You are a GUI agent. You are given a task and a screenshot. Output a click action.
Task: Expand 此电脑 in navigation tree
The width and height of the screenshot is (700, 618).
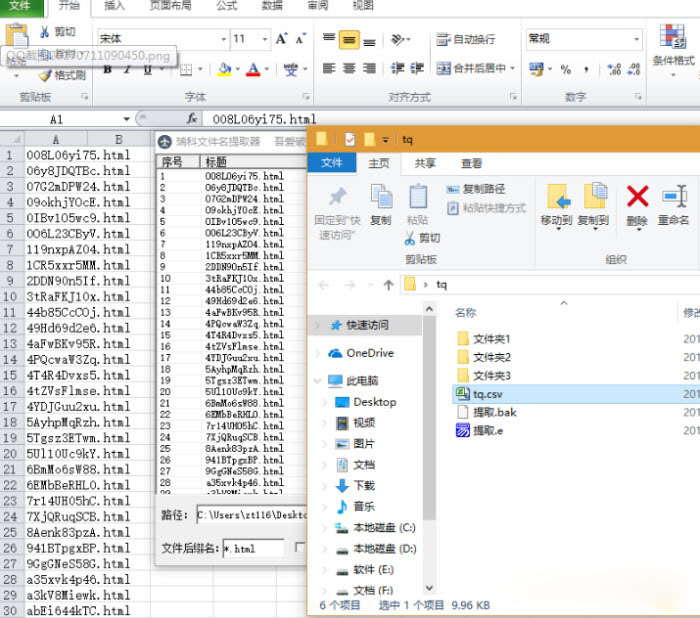pyautogui.click(x=317, y=381)
